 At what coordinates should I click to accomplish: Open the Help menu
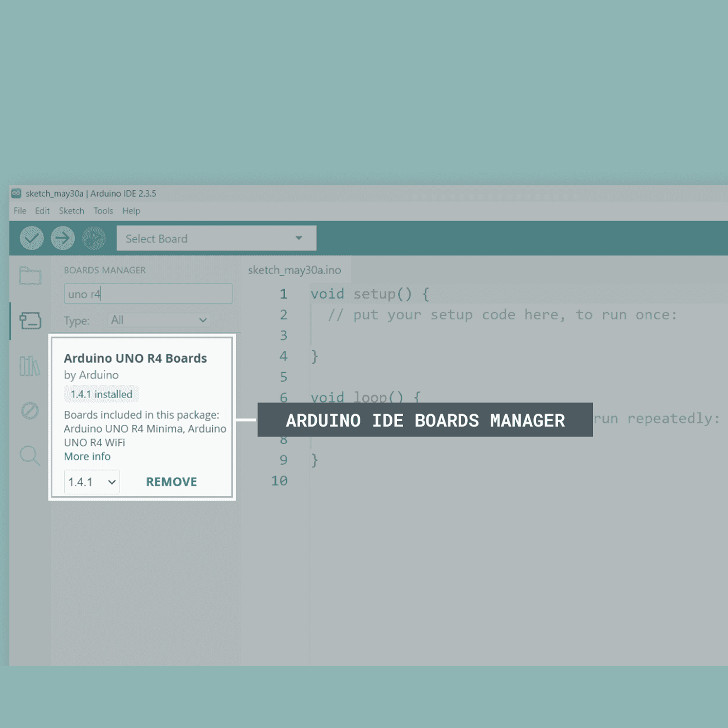(131, 211)
